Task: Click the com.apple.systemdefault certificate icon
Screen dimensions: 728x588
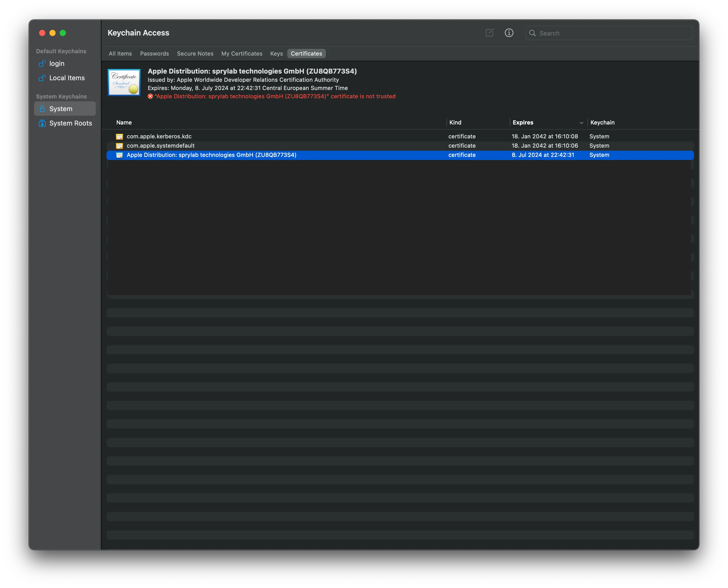Action: click(119, 146)
